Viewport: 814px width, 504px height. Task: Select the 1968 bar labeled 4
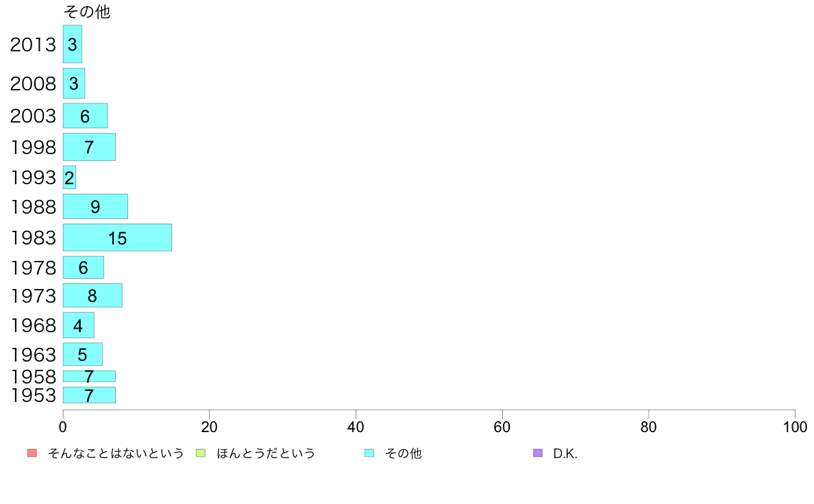[x=78, y=325]
